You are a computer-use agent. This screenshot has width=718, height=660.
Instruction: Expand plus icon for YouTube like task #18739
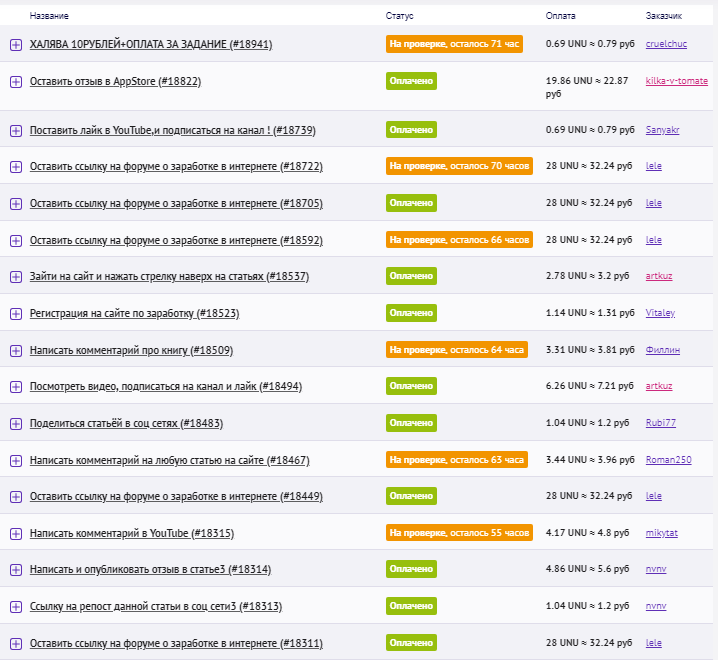coord(15,131)
